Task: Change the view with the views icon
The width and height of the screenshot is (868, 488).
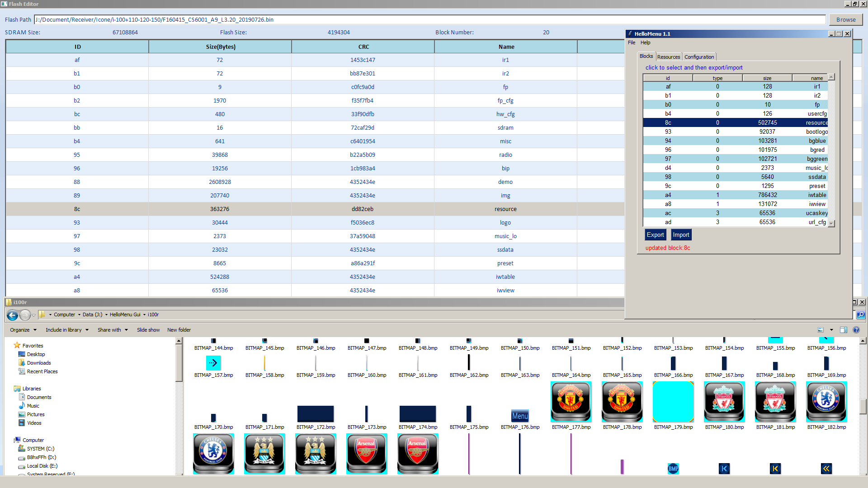Action: pyautogui.click(x=821, y=330)
